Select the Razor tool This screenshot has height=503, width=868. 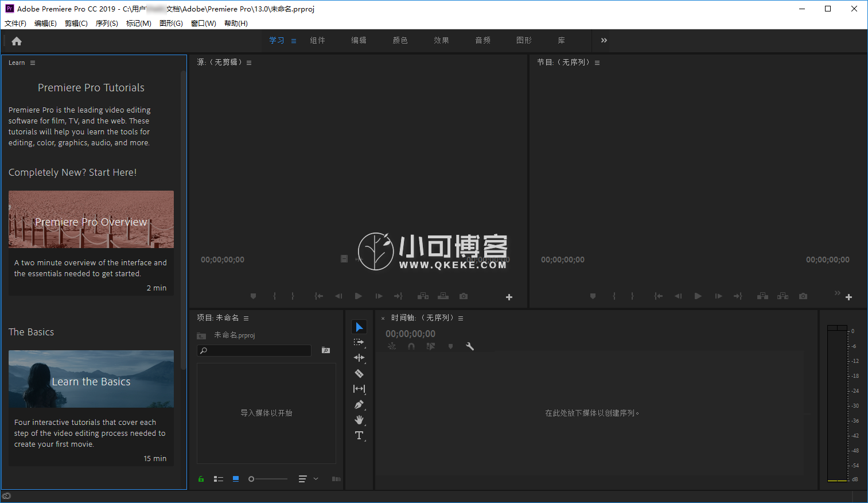click(x=359, y=373)
